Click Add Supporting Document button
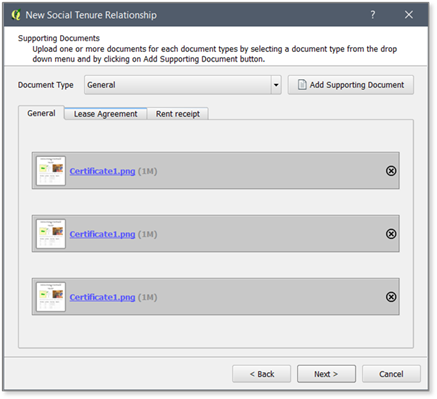 (x=351, y=85)
